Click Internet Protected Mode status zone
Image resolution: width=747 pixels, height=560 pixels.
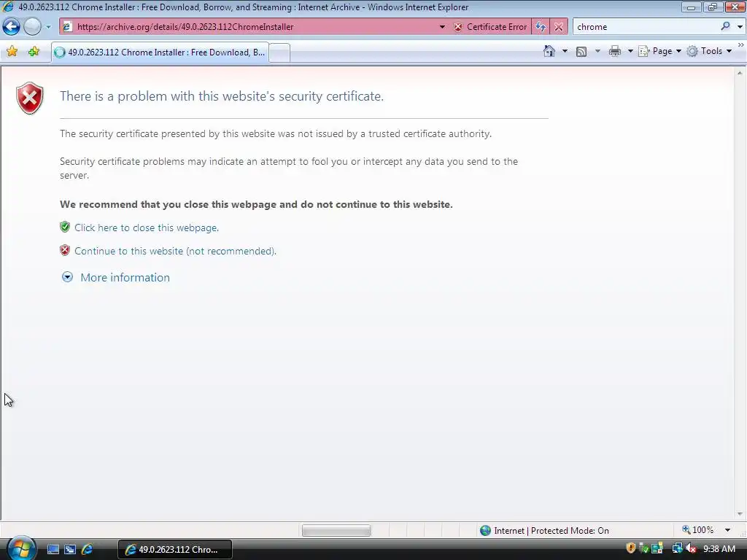tap(544, 531)
